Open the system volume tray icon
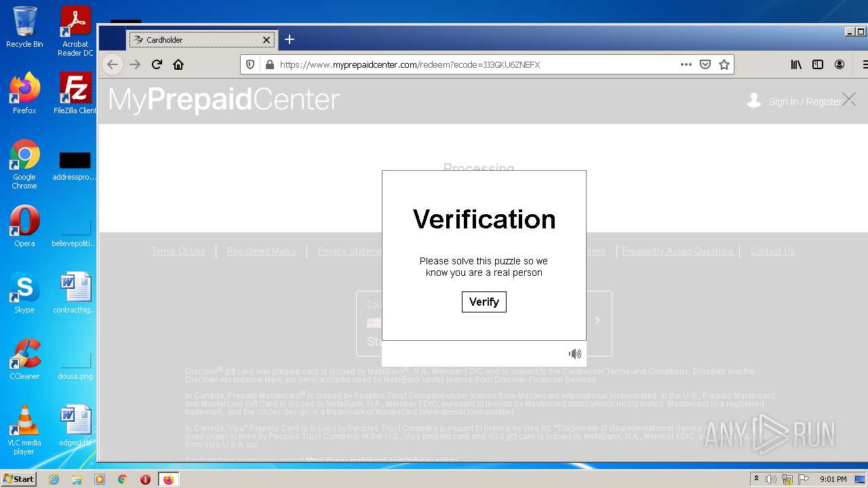The image size is (868, 488). [771, 479]
